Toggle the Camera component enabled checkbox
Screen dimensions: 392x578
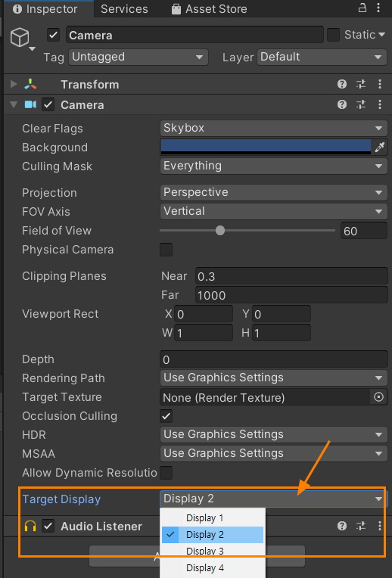[48, 104]
